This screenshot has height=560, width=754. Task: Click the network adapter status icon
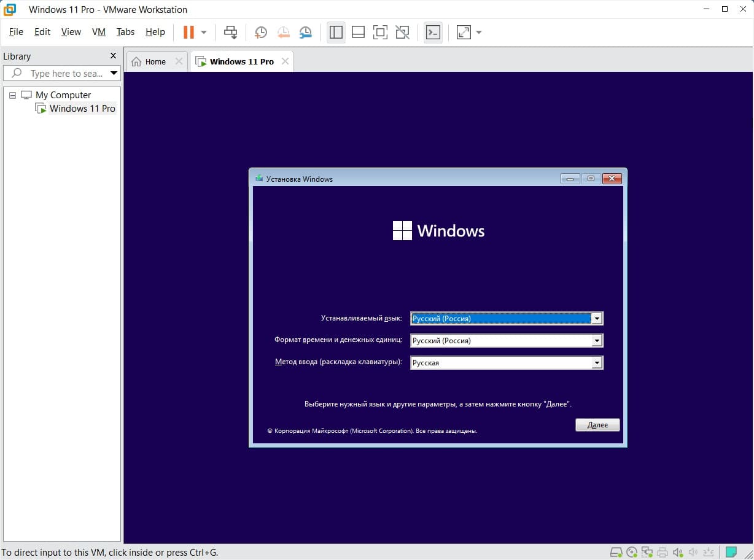coord(647,552)
